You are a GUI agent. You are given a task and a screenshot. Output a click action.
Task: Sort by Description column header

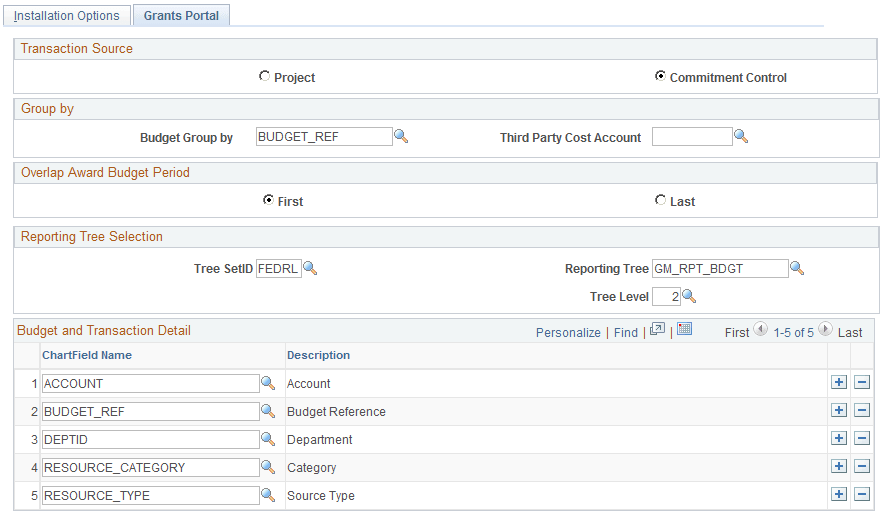click(x=318, y=355)
